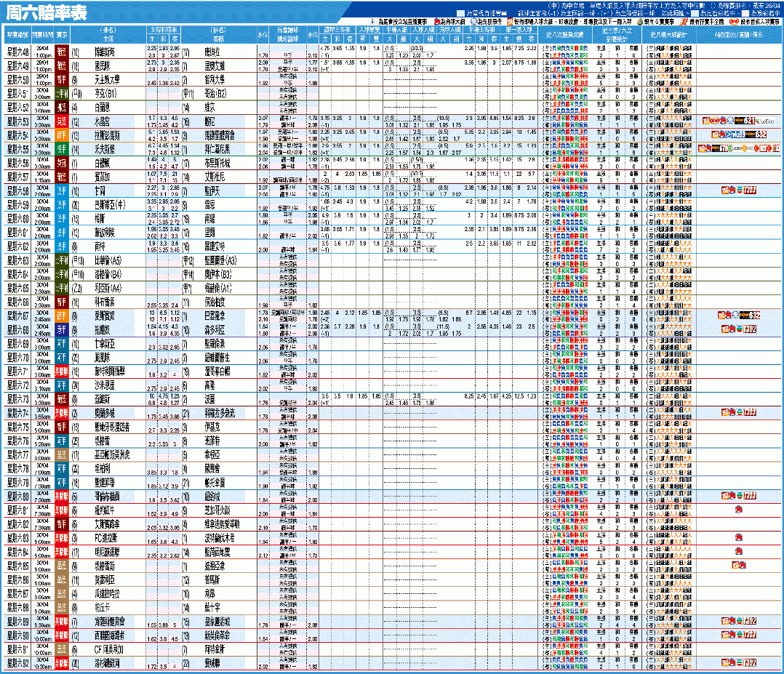The image size is (784, 674).
Task: Click the red corner-kick legend icon beside 為角球大細
Action: 437,22
